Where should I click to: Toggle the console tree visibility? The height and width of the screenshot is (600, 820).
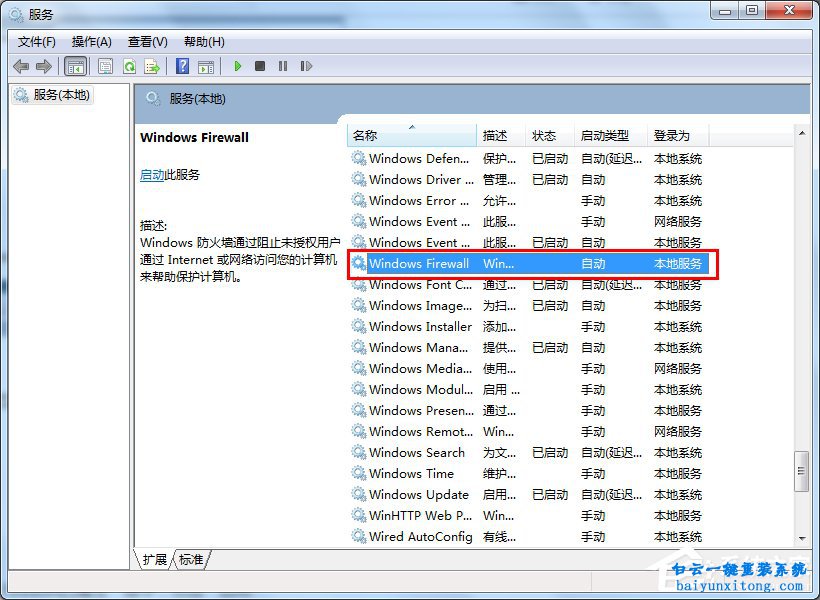click(76, 66)
